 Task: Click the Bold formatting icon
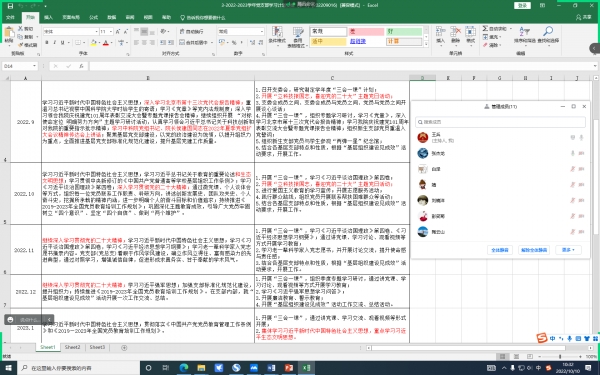[47, 42]
